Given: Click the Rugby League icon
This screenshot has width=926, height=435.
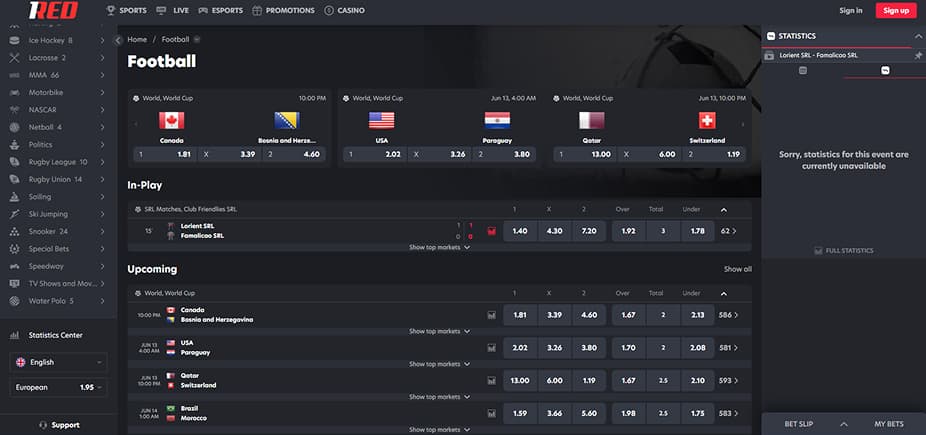Looking at the screenshot, I should coord(15,162).
